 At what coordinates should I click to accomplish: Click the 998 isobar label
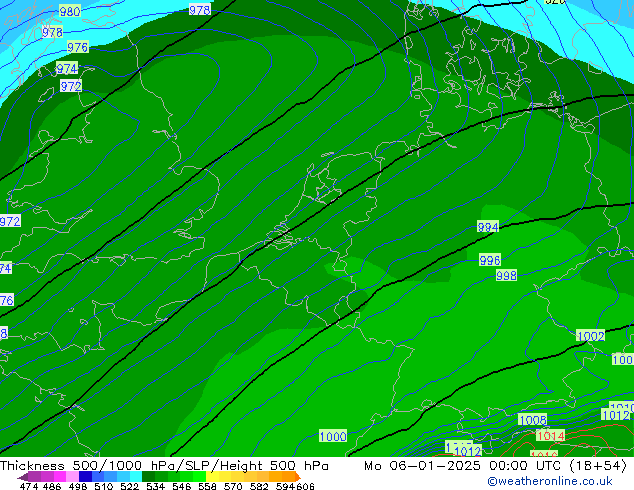506,275
